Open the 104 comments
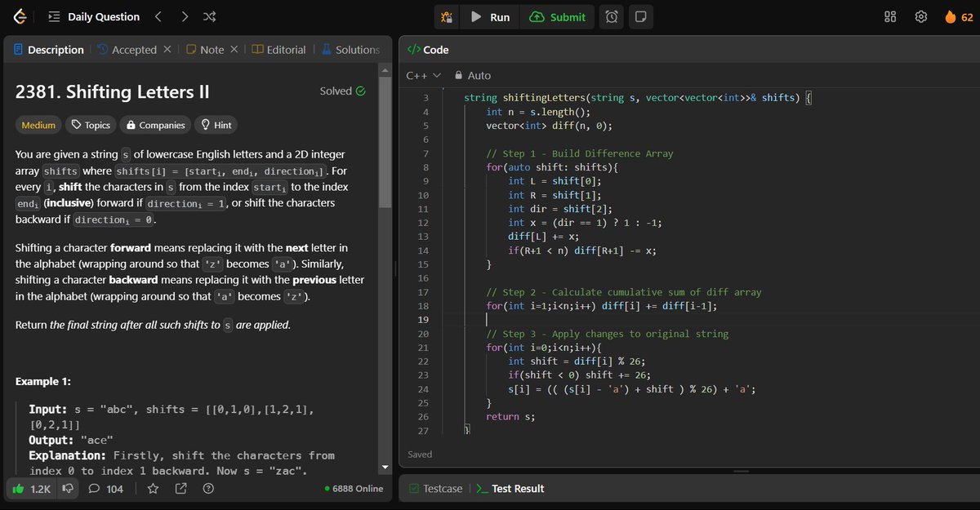The width and height of the screenshot is (980, 510). pos(106,489)
